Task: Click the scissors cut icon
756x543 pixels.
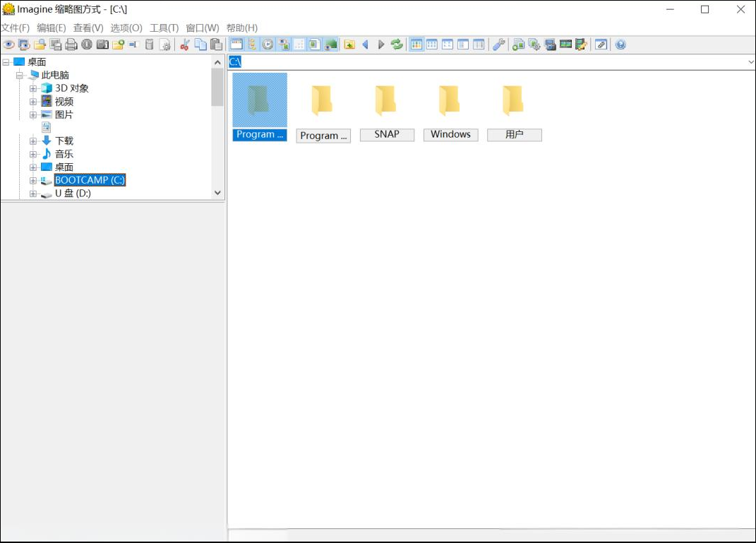Action: pos(185,45)
